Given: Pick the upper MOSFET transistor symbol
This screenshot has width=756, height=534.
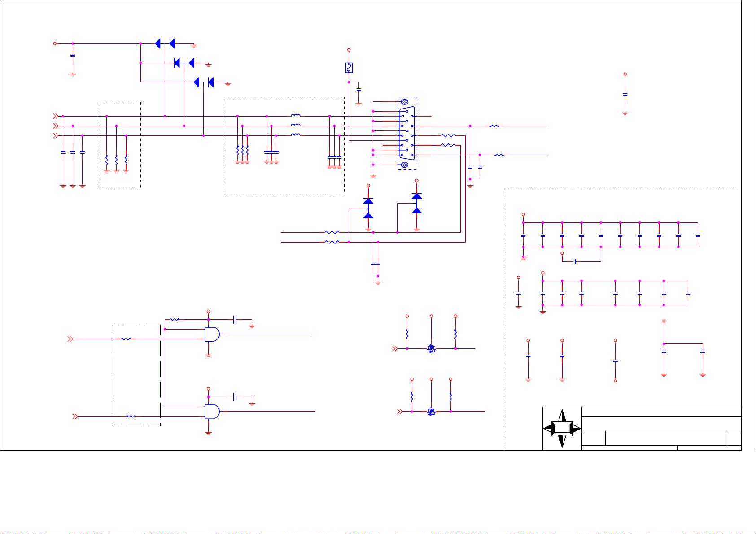Looking at the screenshot, I should (431, 348).
